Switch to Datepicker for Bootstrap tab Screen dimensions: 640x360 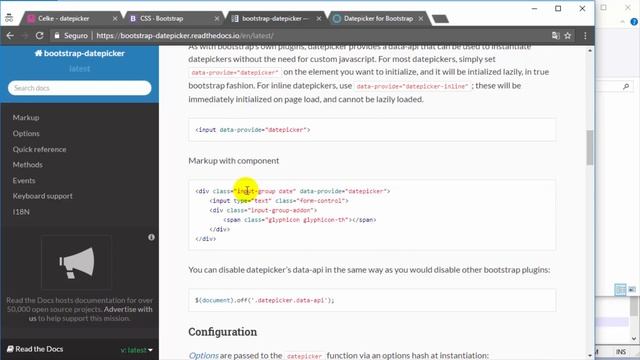pos(378,18)
